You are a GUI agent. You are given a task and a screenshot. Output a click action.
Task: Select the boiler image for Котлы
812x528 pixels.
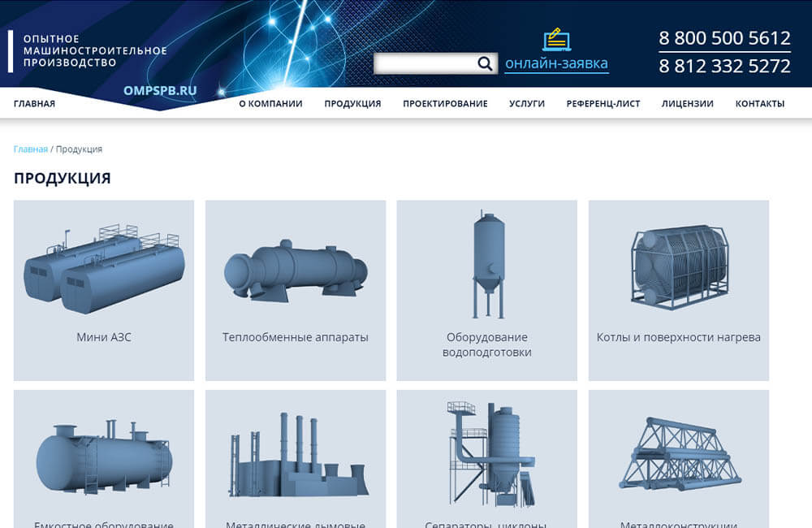(678, 267)
